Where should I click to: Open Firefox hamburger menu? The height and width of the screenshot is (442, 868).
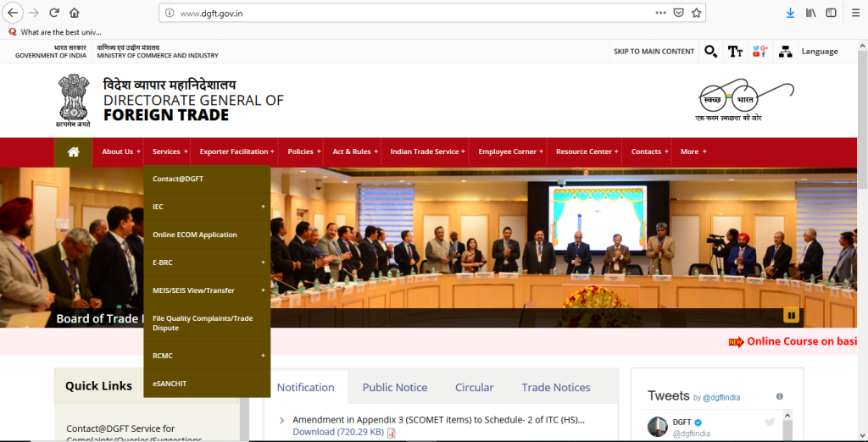856,13
